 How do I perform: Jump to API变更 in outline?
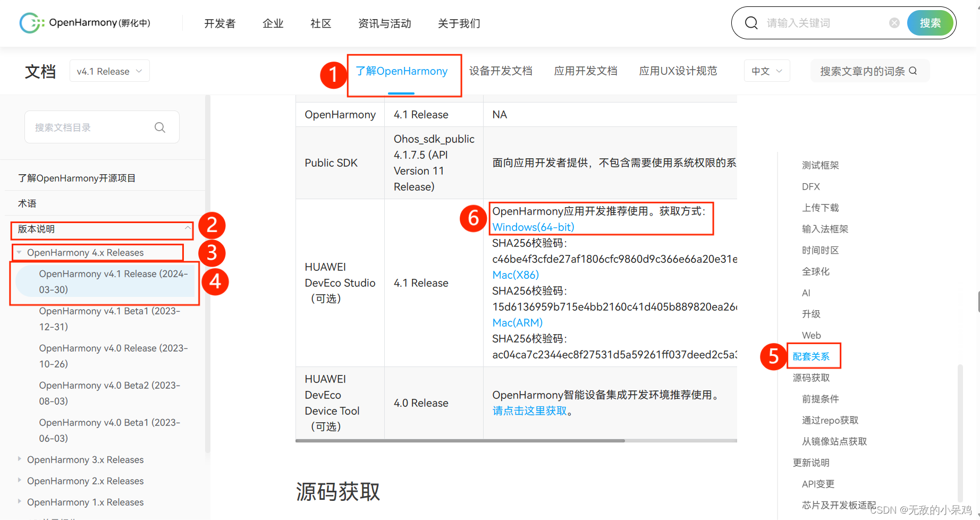click(818, 484)
